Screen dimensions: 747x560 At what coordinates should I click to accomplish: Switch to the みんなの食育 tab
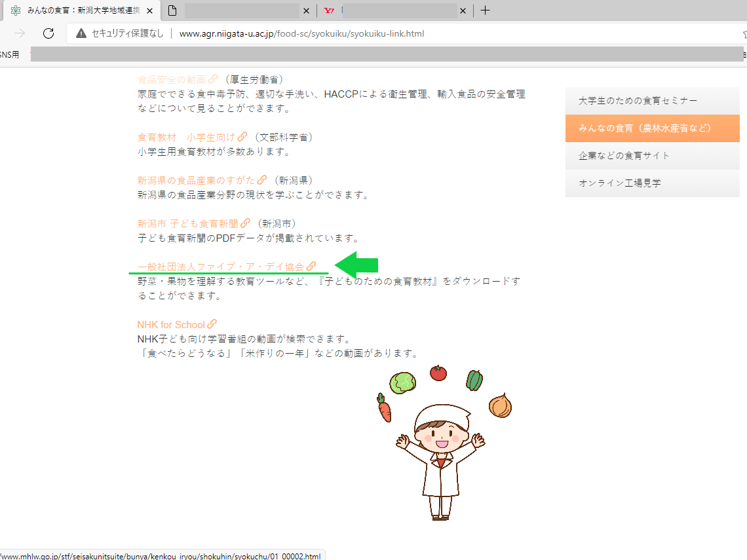82,10
